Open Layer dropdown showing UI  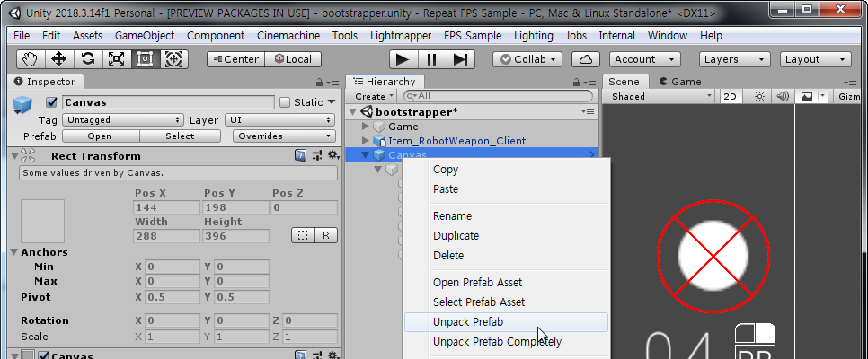[280, 120]
